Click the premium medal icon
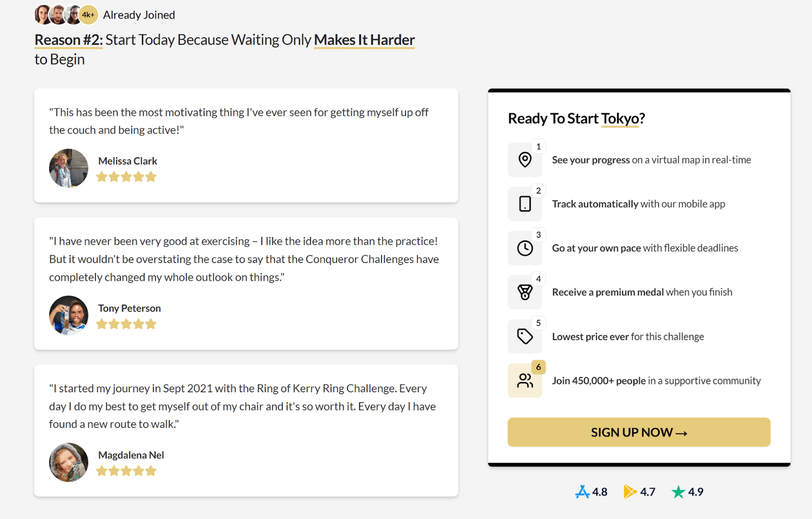 [525, 292]
